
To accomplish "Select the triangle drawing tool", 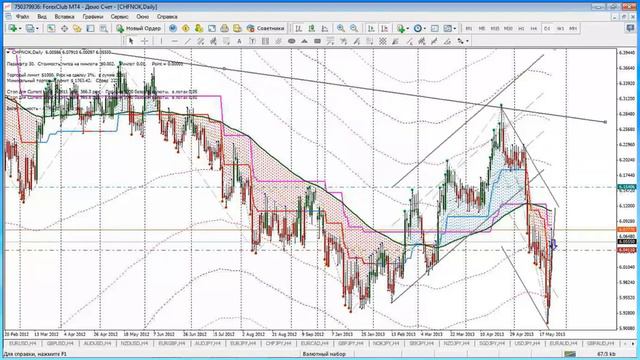I will (304, 41).
